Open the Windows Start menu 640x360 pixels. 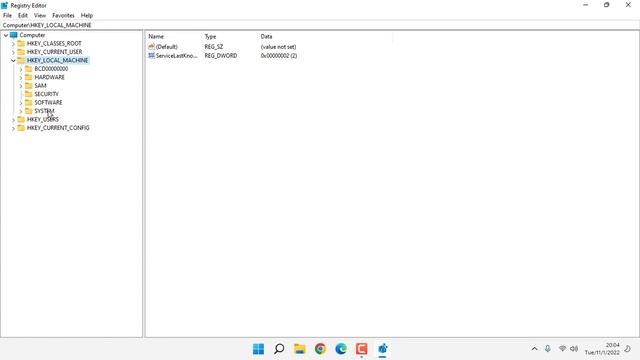(x=258, y=349)
